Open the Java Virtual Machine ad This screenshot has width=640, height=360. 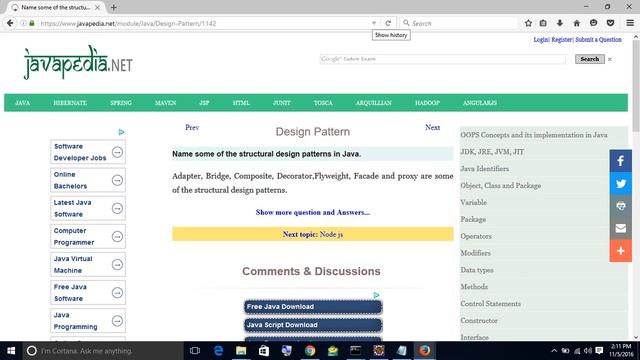click(x=88, y=264)
